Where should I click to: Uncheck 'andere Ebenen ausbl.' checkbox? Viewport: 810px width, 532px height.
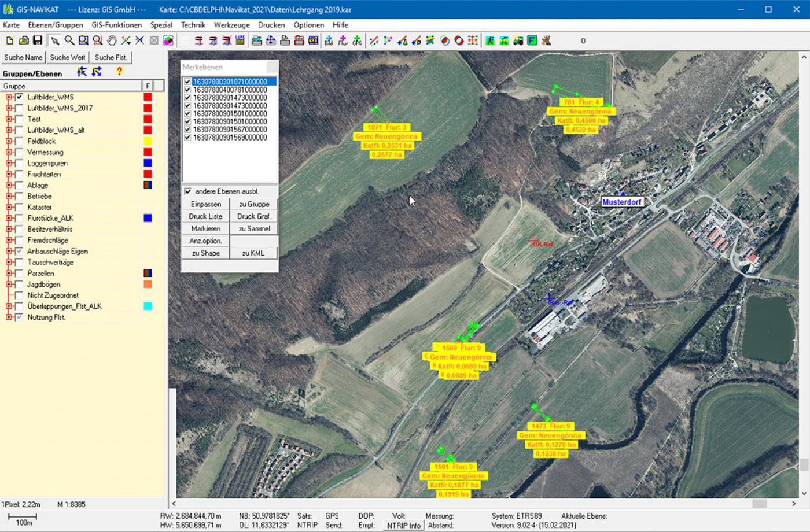(x=187, y=191)
